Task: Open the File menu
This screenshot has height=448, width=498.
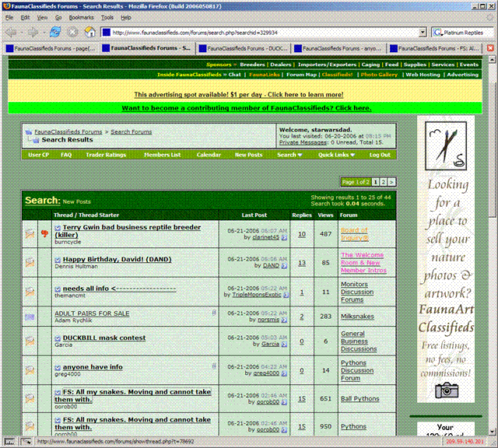Action: (9, 18)
